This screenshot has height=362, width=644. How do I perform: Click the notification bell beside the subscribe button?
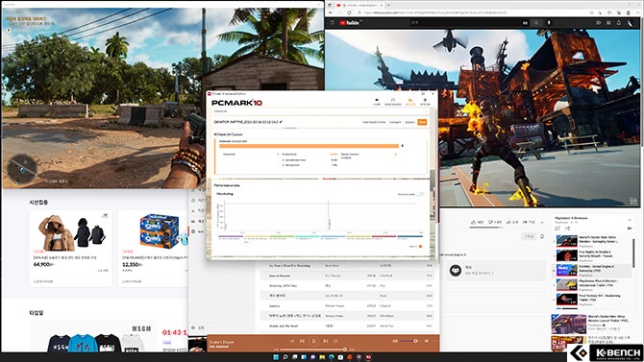542,236
